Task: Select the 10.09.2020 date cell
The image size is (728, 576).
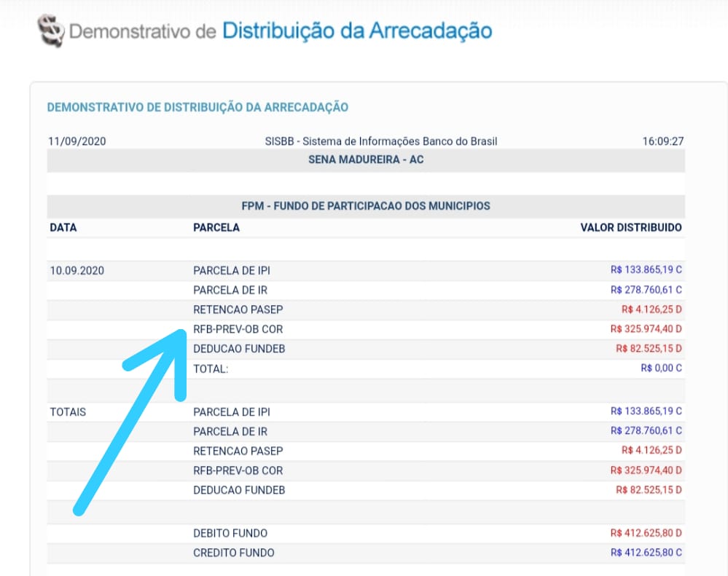Action: 77,270
